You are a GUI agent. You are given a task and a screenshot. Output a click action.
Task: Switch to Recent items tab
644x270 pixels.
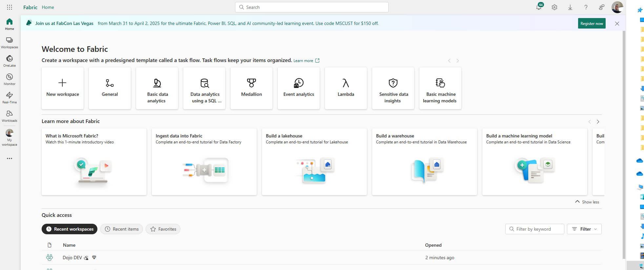[122, 229]
